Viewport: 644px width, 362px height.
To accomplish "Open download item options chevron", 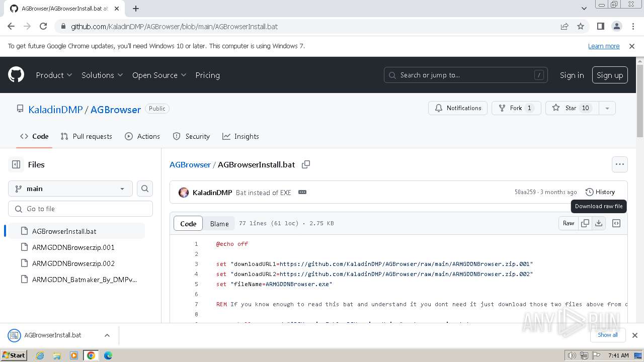I will [107, 335].
